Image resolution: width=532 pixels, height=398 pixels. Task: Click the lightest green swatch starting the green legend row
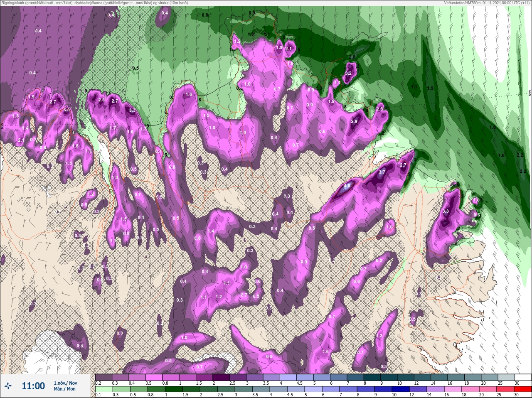point(103,389)
